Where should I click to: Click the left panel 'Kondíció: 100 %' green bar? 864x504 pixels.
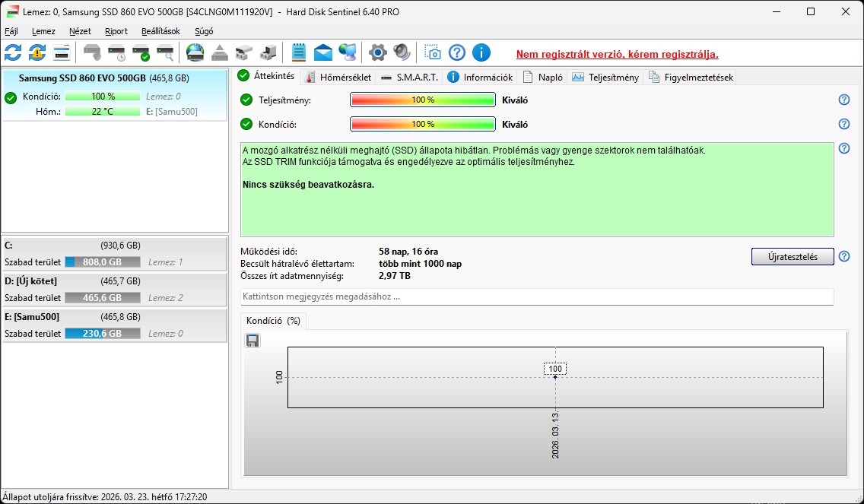click(x=103, y=97)
